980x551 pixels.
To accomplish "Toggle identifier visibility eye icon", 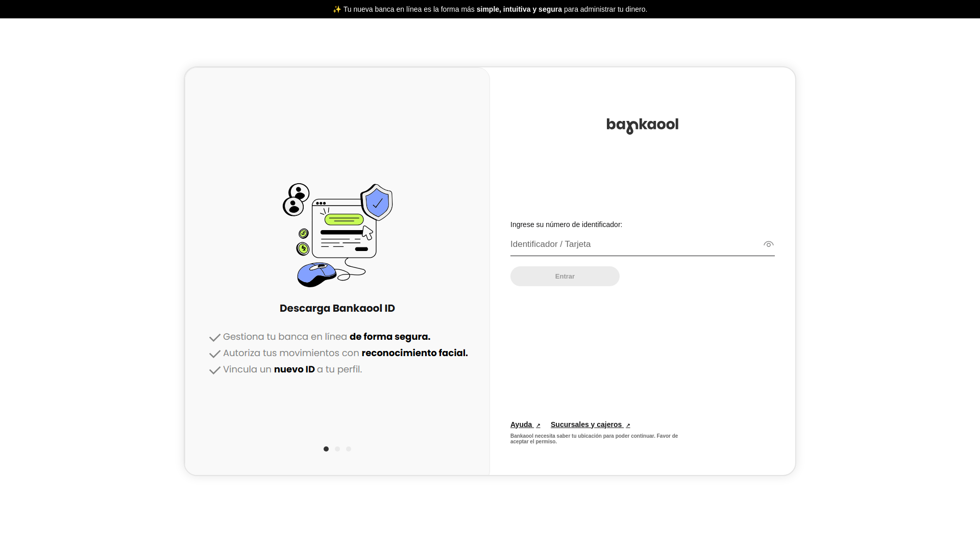I will coord(768,244).
